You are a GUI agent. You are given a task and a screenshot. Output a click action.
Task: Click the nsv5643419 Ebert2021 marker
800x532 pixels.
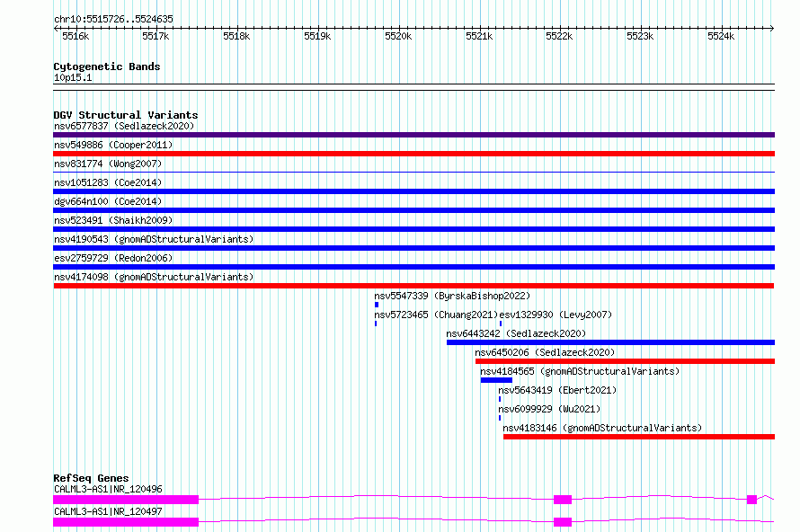click(x=500, y=399)
